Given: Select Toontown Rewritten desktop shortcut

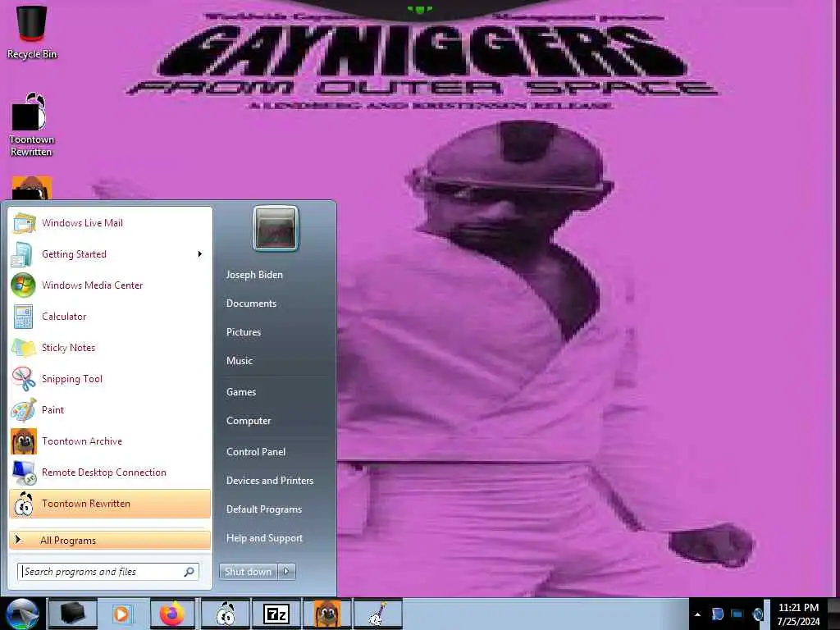Looking at the screenshot, I should [x=31, y=126].
